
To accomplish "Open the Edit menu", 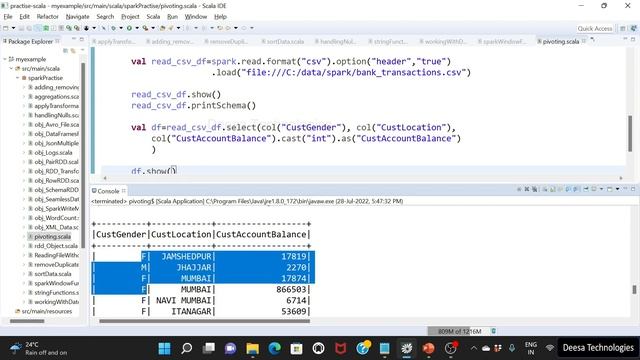I will coord(24,17).
